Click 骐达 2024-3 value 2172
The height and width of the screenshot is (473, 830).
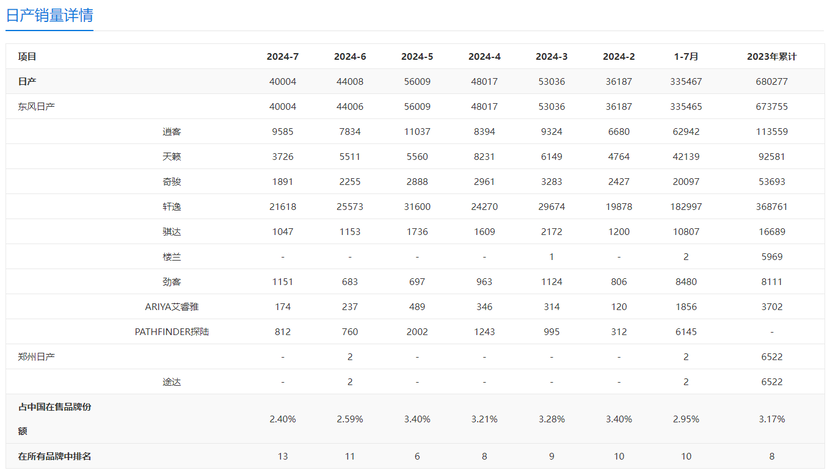tap(552, 232)
